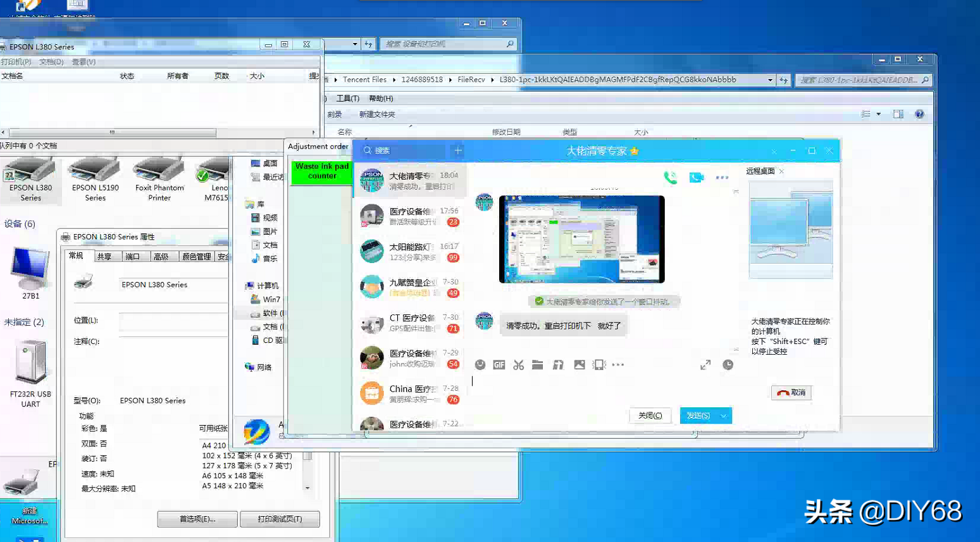Open more chat tools ellipsis in toolbar
Viewport: 980px width, 542px height.
pos(618,365)
